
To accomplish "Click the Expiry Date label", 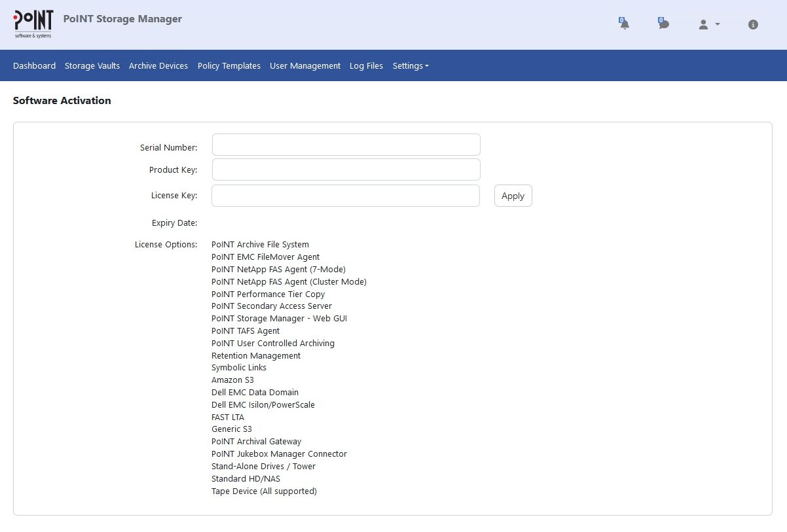I will click(x=174, y=223).
